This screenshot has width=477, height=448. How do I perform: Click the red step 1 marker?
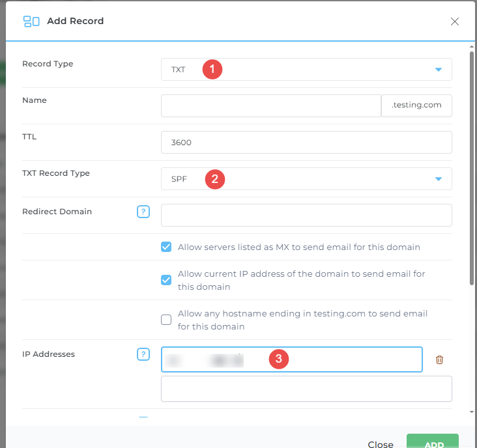(212, 70)
